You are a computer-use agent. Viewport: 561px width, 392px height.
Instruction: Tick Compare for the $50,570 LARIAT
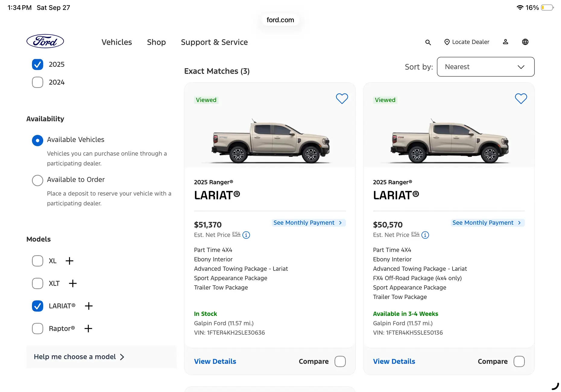pos(519,361)
